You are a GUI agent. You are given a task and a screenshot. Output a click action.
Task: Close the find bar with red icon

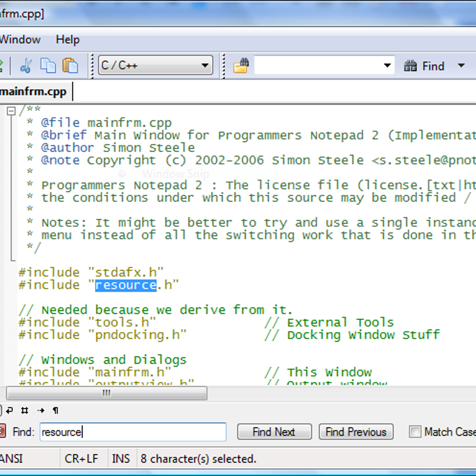[x=2, y=431]
